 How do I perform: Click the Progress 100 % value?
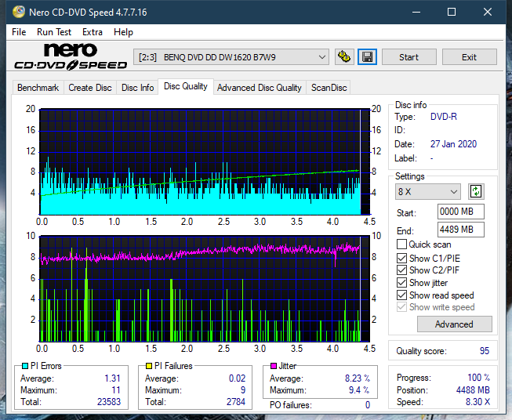tap(479, 378)
